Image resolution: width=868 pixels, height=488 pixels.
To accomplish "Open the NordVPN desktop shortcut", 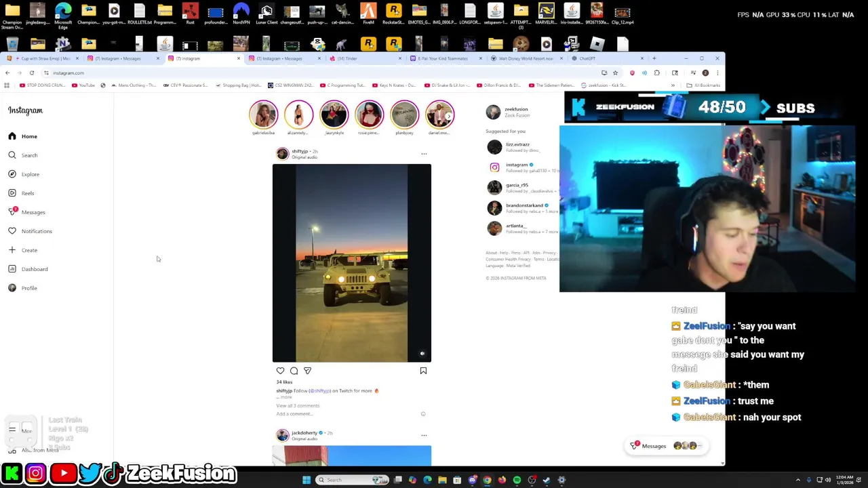I will point(241,14).
